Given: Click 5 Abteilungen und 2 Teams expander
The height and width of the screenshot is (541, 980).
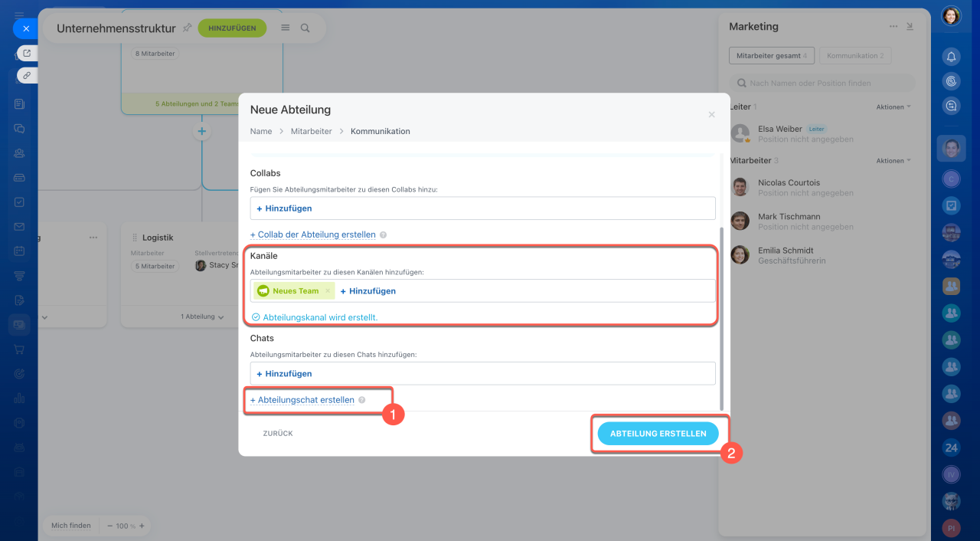Looking at the screenshot, I should (198, 104).
